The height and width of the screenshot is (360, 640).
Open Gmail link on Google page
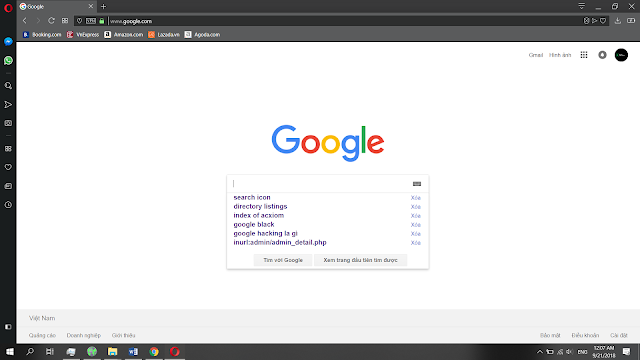pos(536,55)
